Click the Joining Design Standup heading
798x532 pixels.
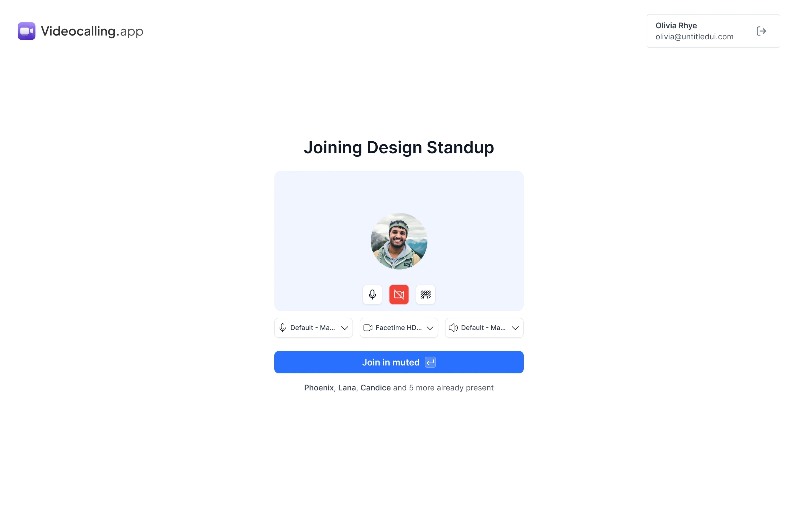click(399, 147)
